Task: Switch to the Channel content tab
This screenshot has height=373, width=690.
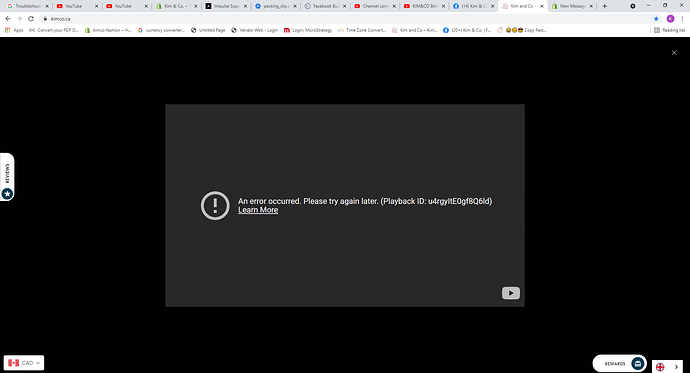Action: (x=375, y=6)
